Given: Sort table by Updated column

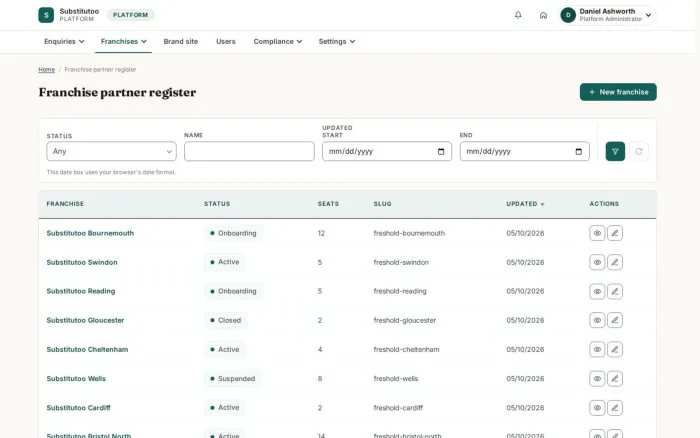Looking at the screenshot, I should point(525,204).
